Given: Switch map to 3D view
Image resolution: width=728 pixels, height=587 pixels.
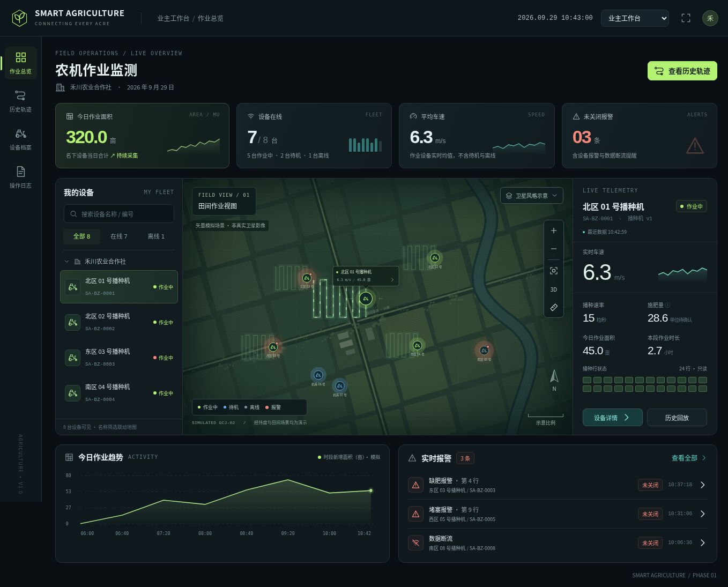Looking at the screenshot, I should tap(554, 289).
